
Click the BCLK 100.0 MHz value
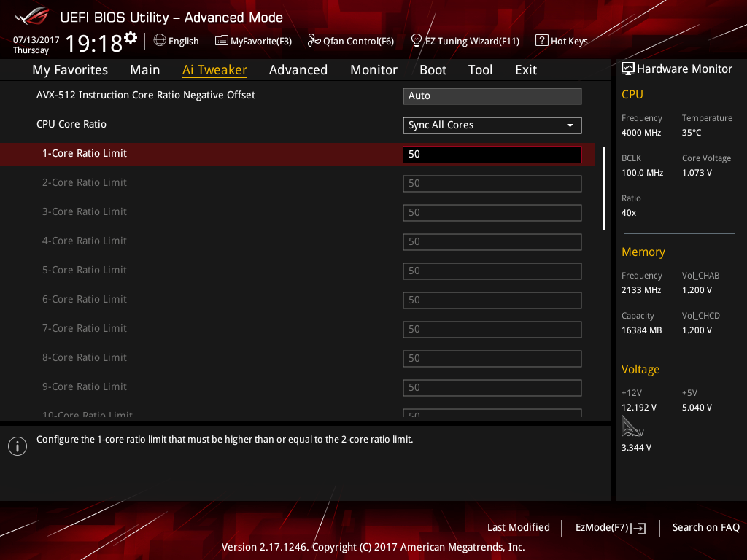click(642, 172)
